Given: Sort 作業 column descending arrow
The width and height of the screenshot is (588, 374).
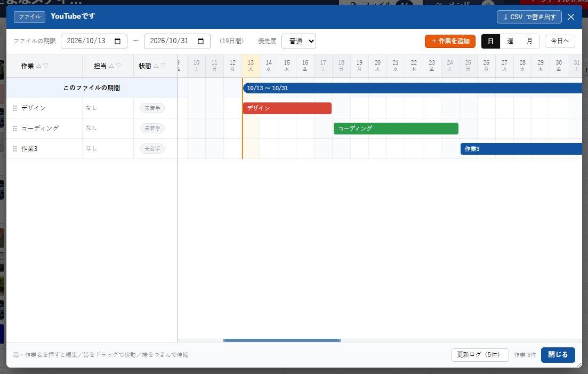Looking at the screenshot, I should 46,66.
